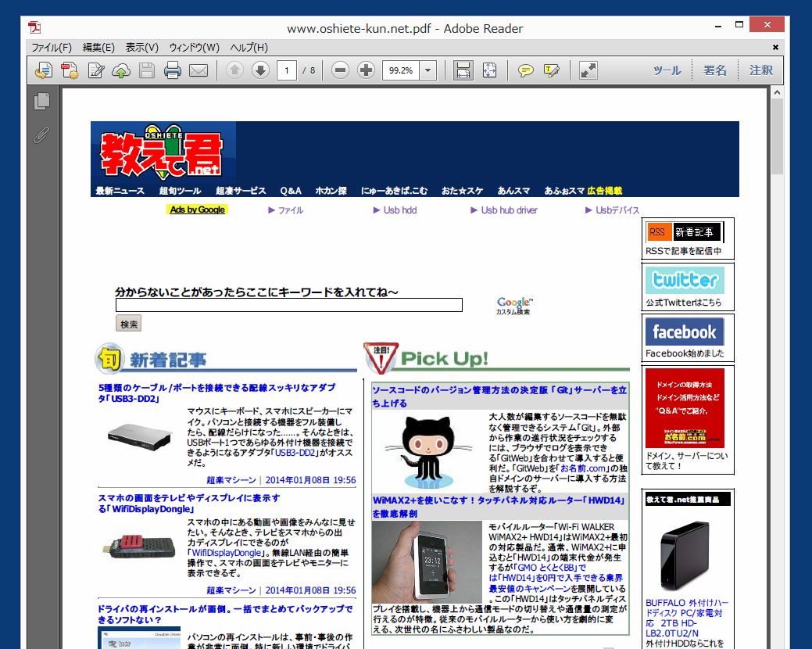Select fit width scrolling mode icon
Image resolution: width=812 pixels, height=649 pixels.
(x=463, y=70)
